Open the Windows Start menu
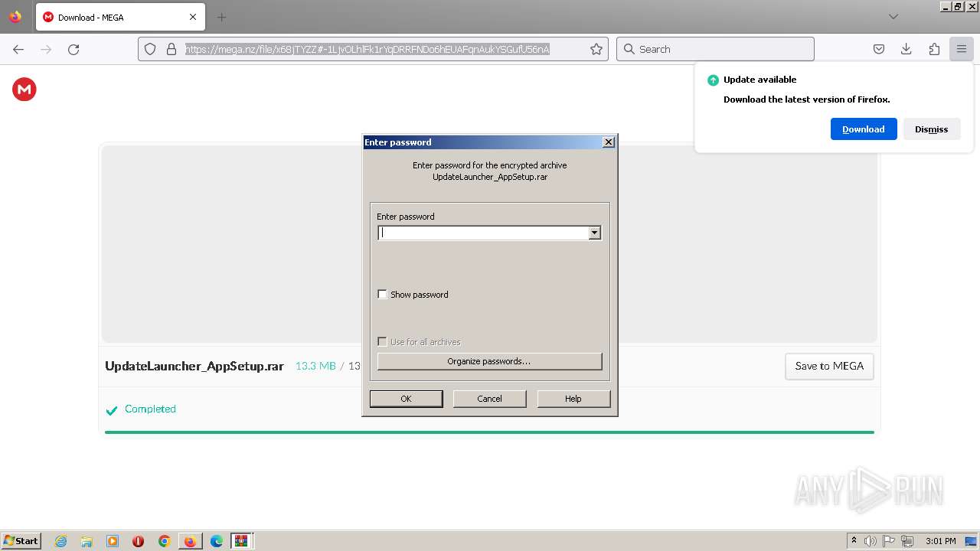This screenshot has height=551, width=980. coord(21,541)
